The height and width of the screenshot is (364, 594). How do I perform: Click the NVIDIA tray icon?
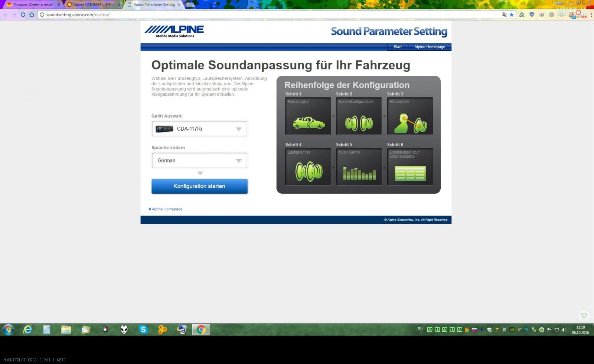point(512,329)
